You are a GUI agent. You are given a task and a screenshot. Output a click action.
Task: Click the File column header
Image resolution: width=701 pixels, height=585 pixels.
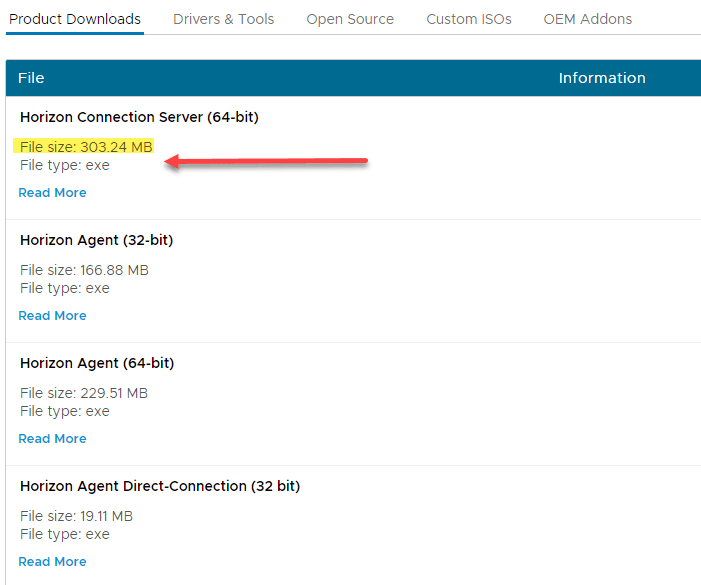(31, 78)
